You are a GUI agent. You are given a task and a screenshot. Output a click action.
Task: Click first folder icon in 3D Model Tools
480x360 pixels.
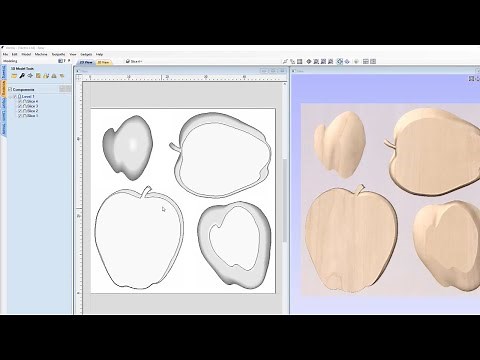pyautogui.click(x=14, y=76)
